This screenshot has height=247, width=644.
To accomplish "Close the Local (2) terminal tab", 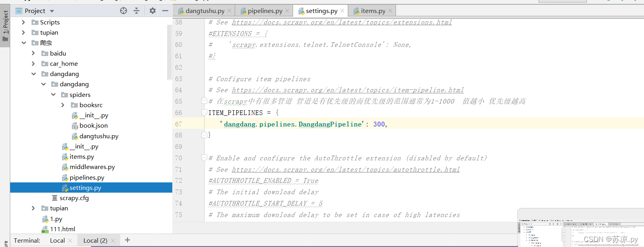I will tap(113, 240).
